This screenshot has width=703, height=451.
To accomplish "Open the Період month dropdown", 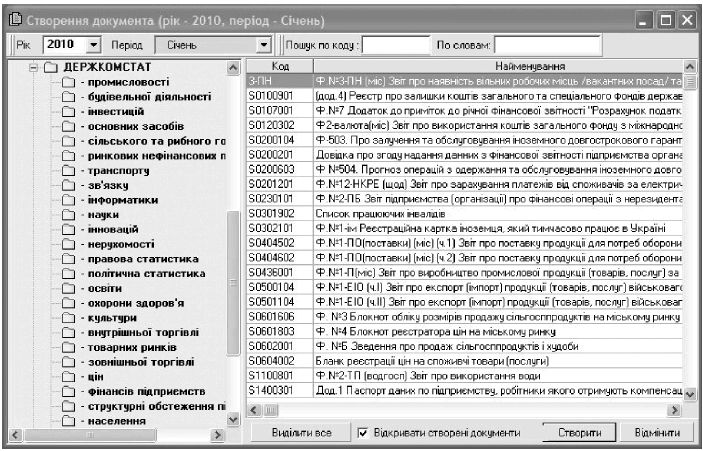I will click(264, 45).
